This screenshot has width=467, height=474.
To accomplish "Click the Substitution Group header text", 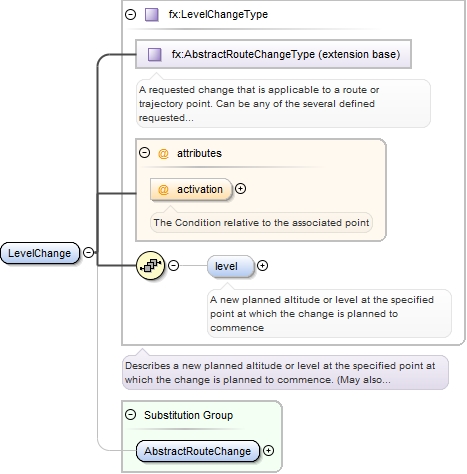I will [189, 415].
